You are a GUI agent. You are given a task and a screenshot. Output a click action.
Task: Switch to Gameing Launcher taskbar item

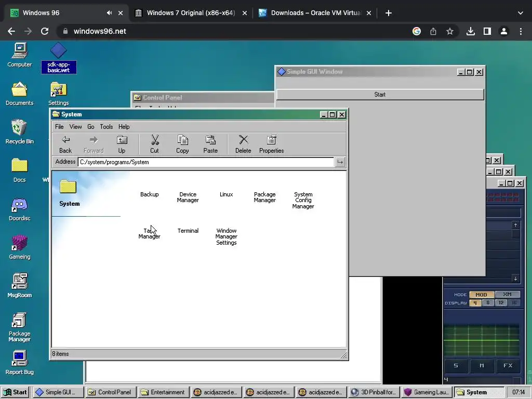426,392
